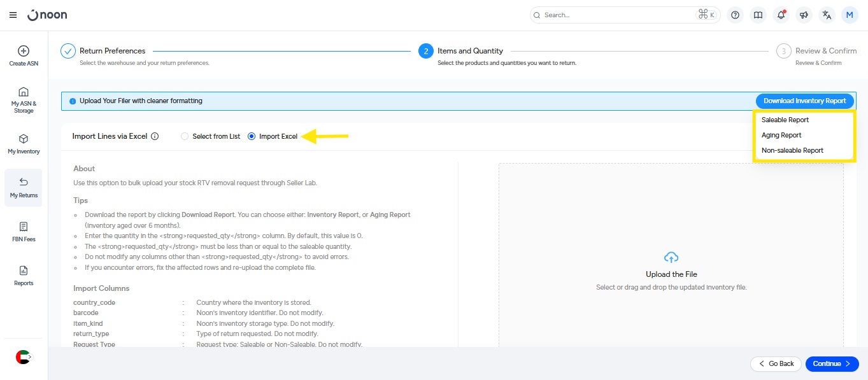Click the Go Back button
This screenshot has width=868, height=380.
pos(776,363)
